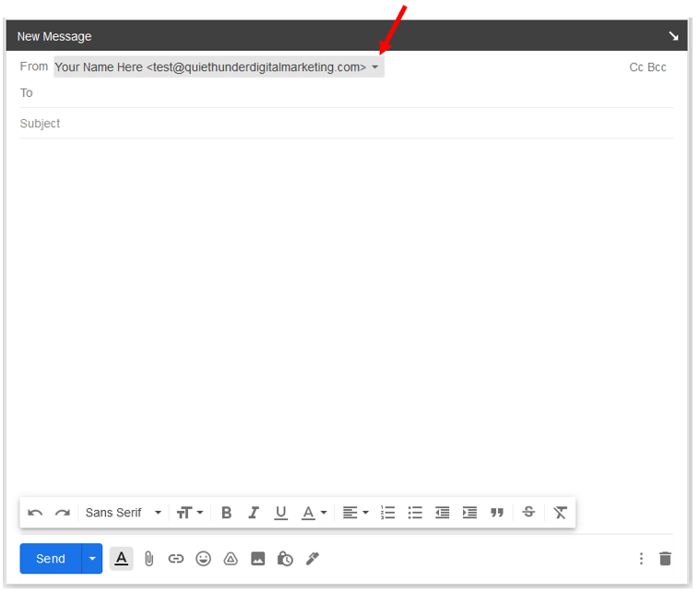Insert a numbered list
The width and height of the screenshot is (700, 594).
387,513
